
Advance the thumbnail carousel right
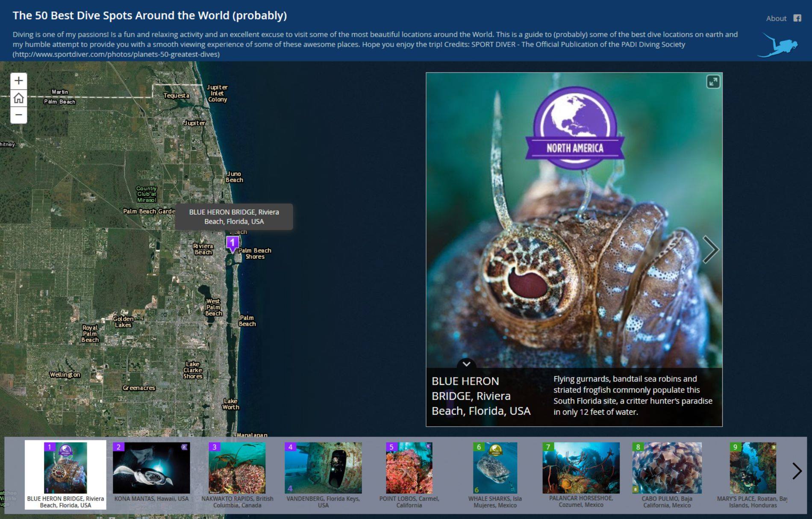797,471
